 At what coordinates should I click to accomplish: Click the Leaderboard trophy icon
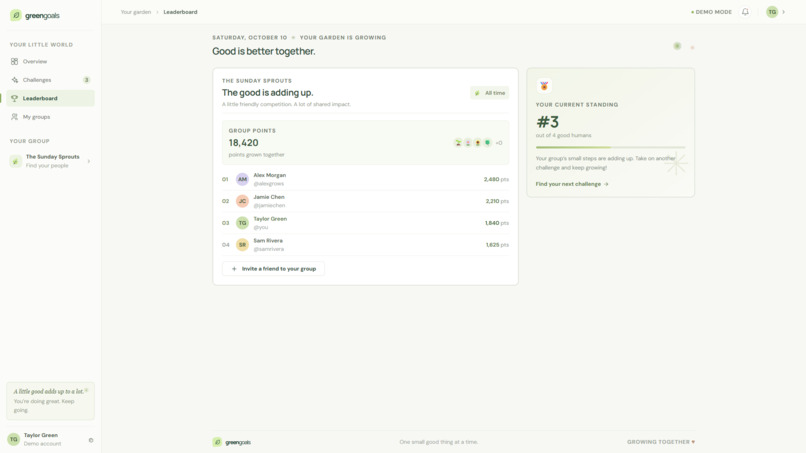14,98
